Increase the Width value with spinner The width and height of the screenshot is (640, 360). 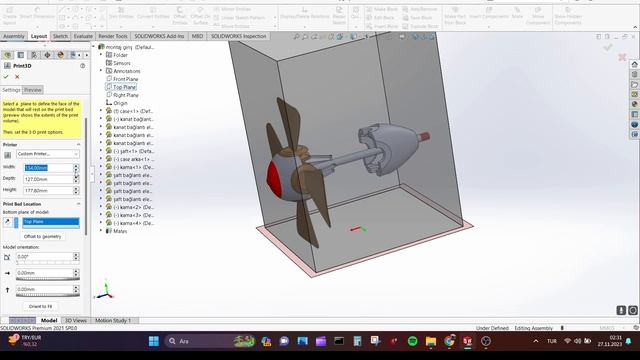tap(76, 166)
